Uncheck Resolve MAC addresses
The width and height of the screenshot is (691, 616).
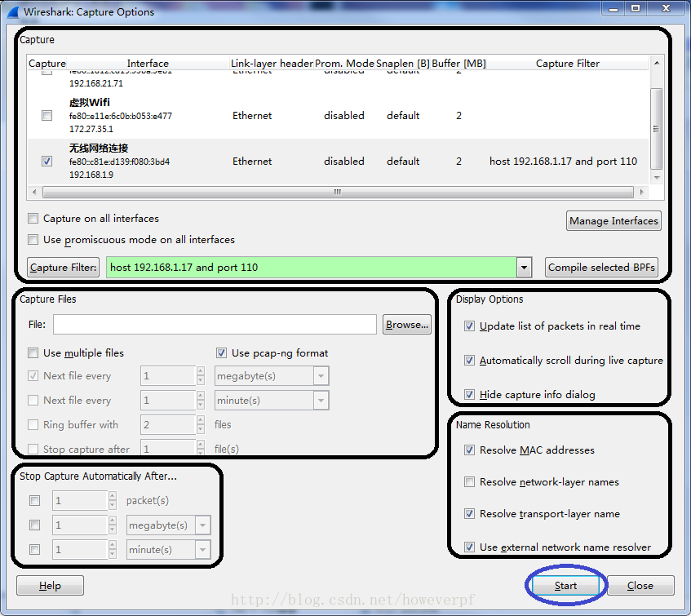pyautogui.click(x=469, y=450)
